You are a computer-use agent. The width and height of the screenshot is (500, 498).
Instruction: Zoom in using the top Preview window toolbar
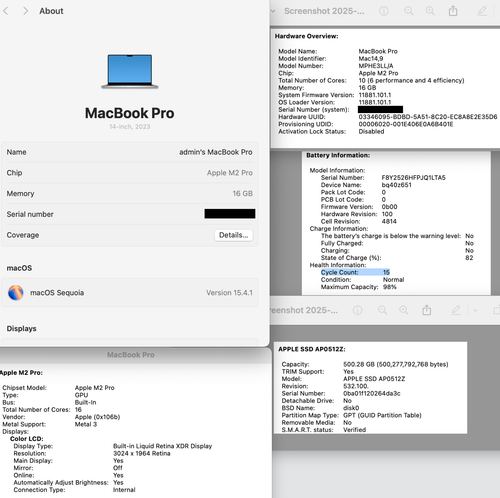point(430,11)
